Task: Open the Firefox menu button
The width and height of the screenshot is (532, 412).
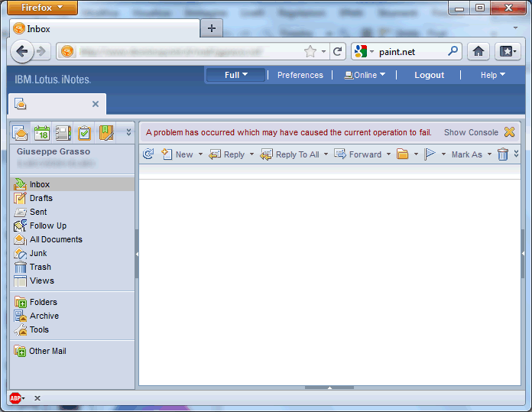Action: pyautogui.click(x=42, y=8)
